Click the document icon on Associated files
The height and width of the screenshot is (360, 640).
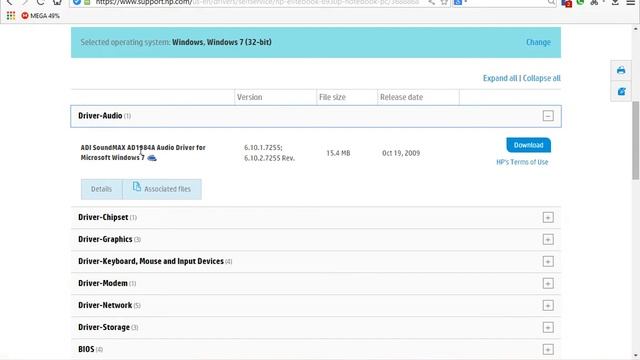coord(137,187)
